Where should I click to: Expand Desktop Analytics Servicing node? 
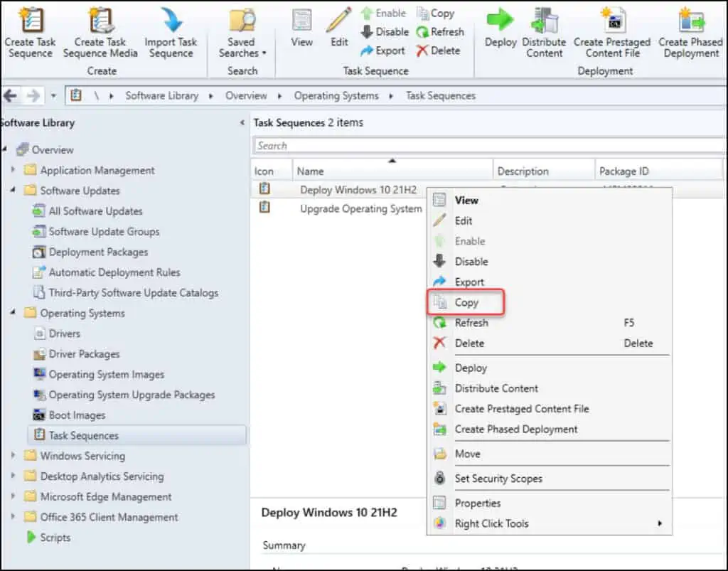pyautogui.click(x=13, y=476)
